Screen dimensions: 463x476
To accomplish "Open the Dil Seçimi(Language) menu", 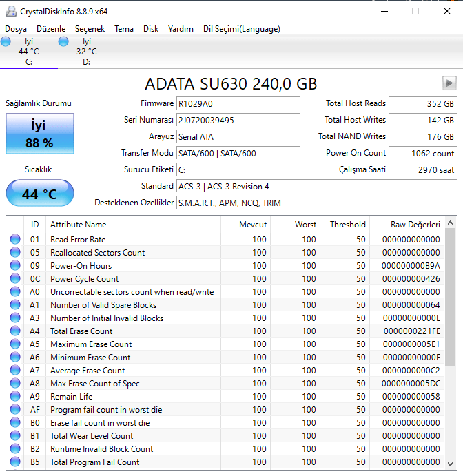I will [x=242, y=29].
